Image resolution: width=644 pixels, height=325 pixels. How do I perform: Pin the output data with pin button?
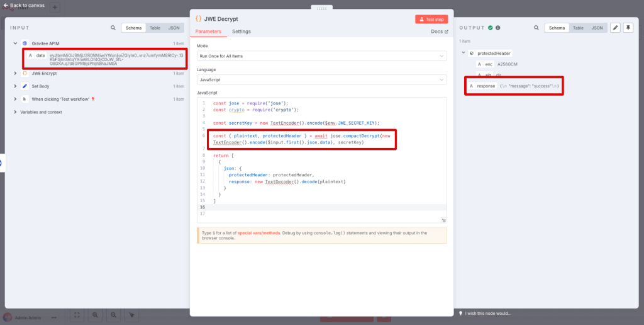coord(628,28)
